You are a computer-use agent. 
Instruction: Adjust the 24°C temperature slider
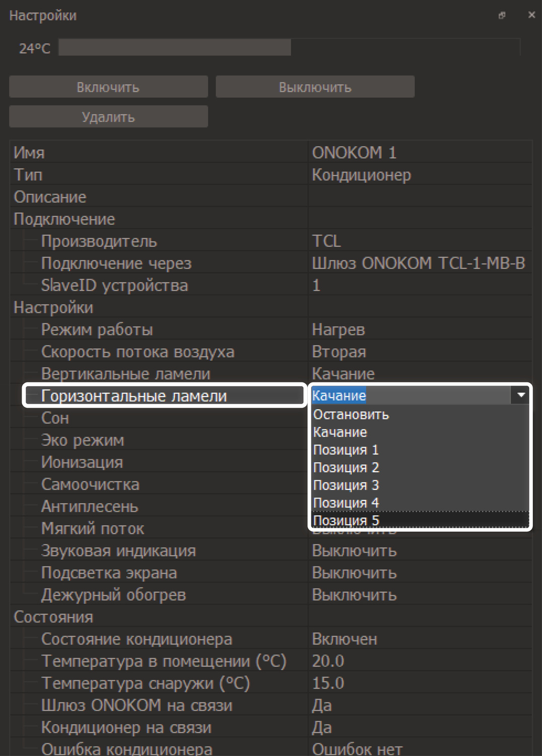(289, 47)
